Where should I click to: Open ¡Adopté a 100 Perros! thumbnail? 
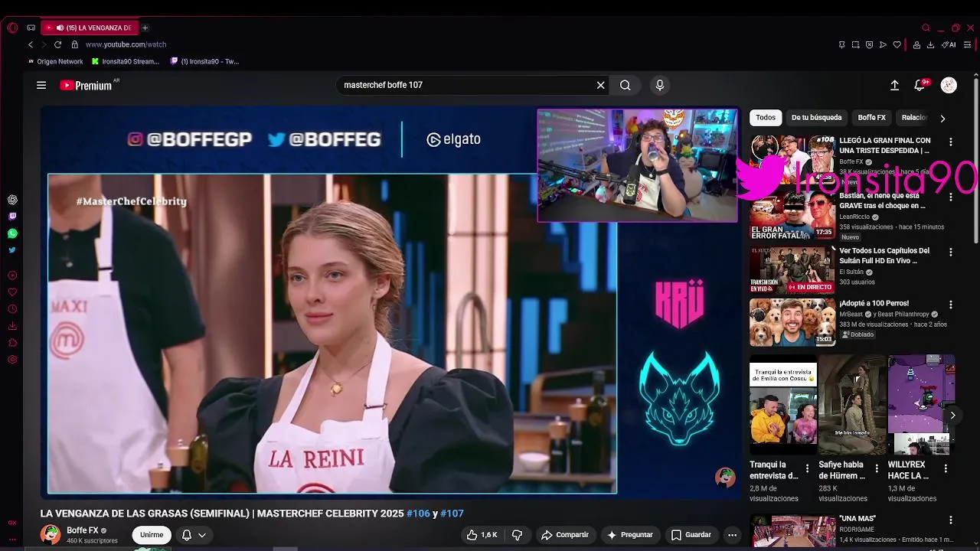click(792, 322)
